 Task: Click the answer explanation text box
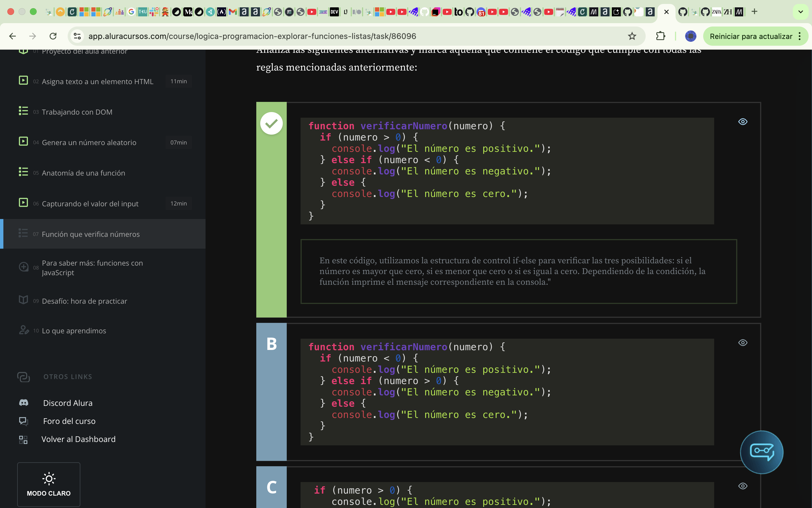519,271
